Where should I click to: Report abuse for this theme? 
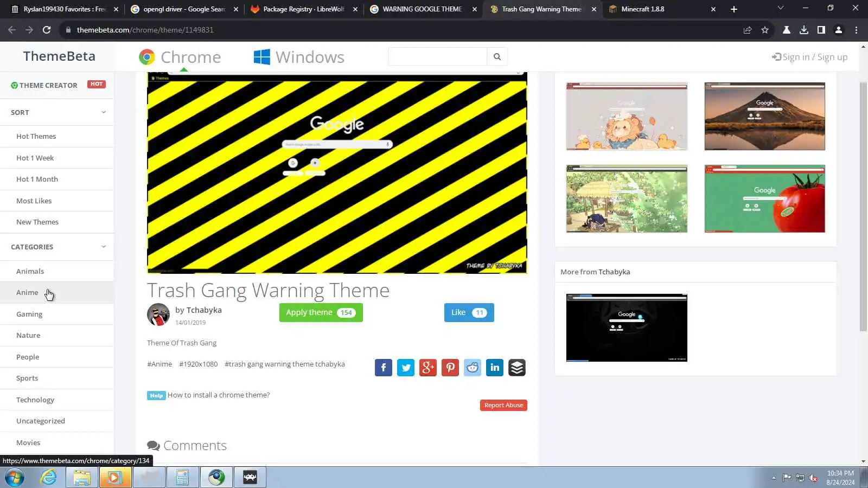click(x=503, y=405)
